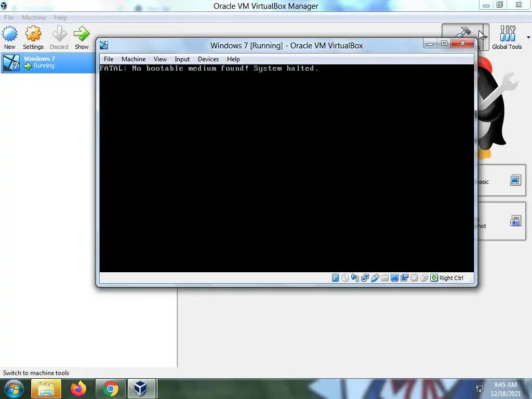Open File menu in VirtualBox Manager window
The height and width of the screenshot is (399, 532).
point(9,17)
